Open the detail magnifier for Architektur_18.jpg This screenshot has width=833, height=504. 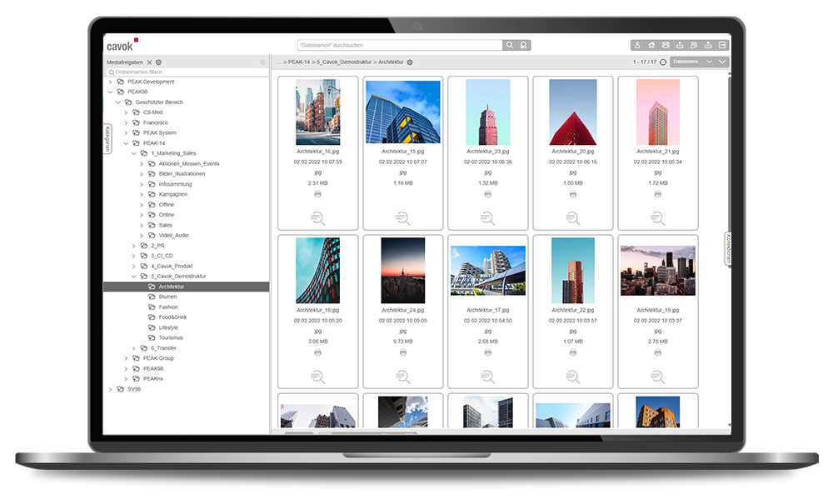pyautogui.click(x=317, y=377)
